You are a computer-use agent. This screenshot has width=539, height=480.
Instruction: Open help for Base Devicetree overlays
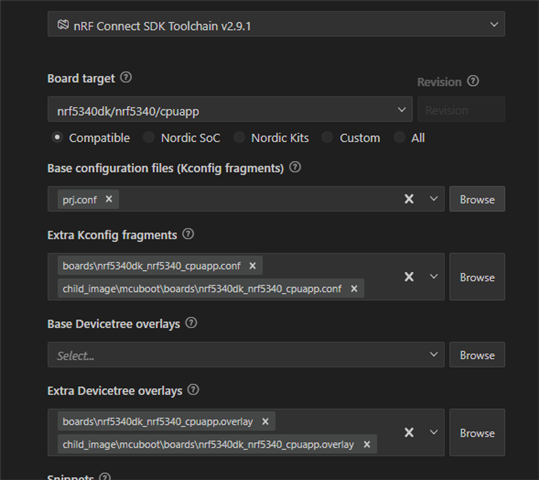[191, 323]
